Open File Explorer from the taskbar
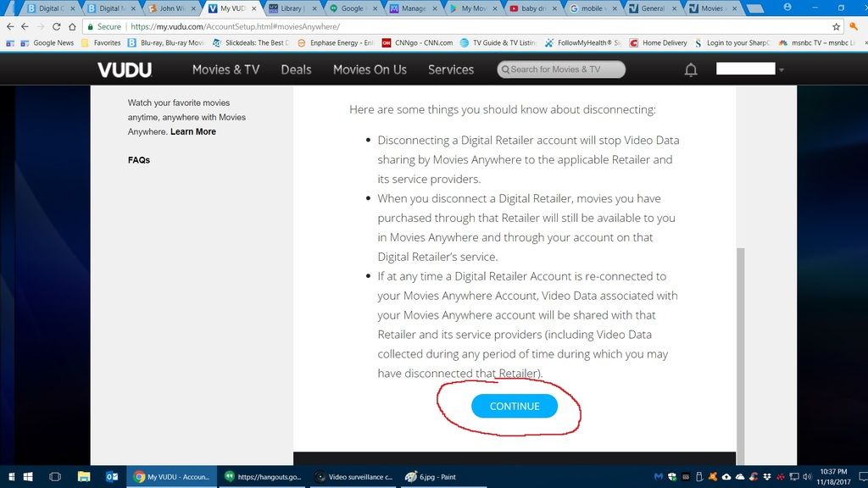868x488 pixels. [x=84, y=476]
